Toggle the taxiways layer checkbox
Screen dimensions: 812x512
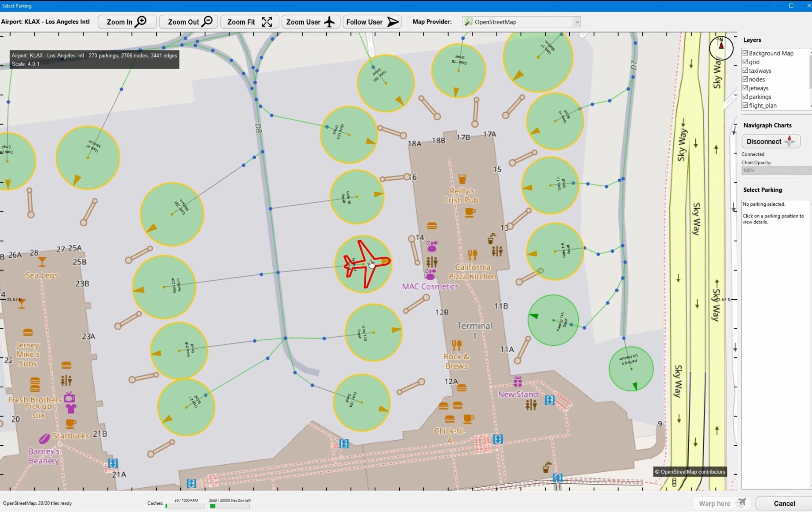point(745,70)
